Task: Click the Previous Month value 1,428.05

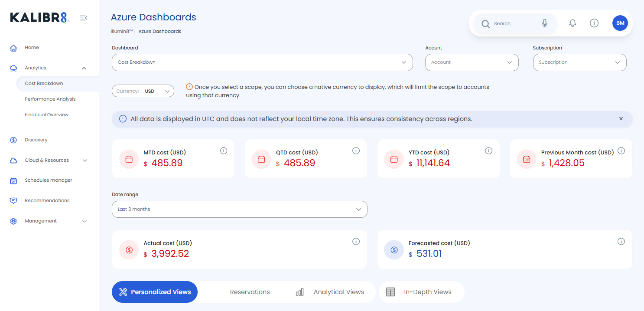Action: pos(567,163)
